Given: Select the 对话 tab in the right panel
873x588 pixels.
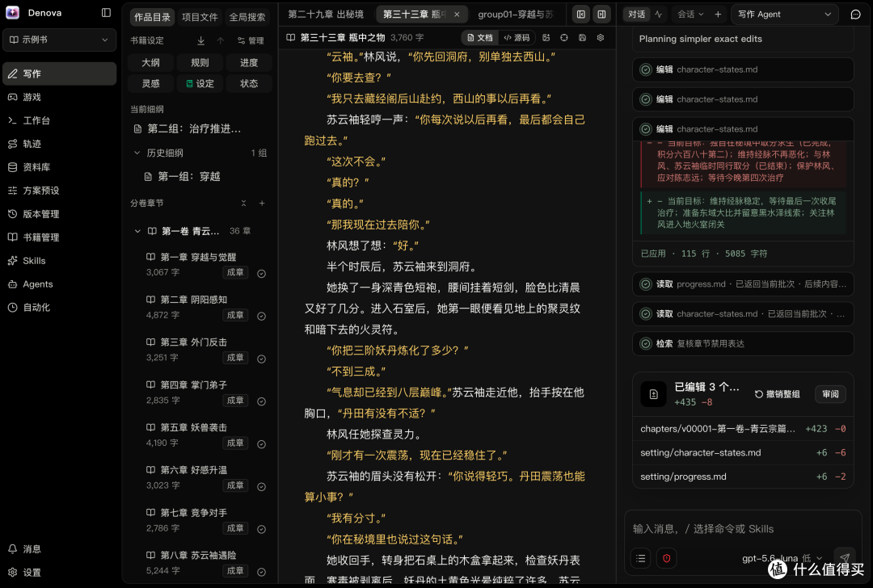Looking at the screenshot, I should 636,15.
